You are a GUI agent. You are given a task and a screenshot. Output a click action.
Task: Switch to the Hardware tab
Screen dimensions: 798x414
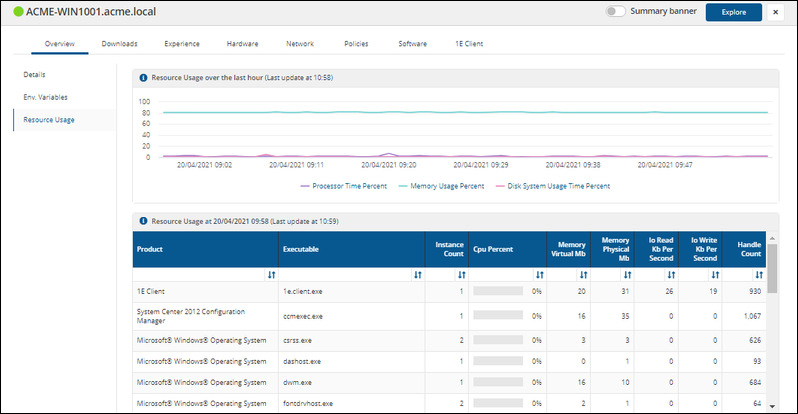coord(243,44)
